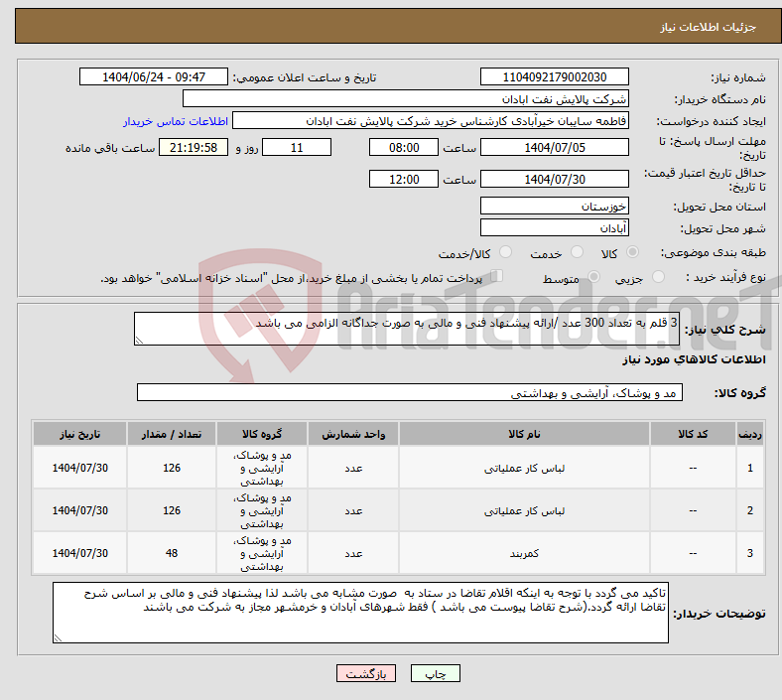This screenshot has width=782, height=700.
Task: Select the کالا radio button
Action: (x=632, y=252)
